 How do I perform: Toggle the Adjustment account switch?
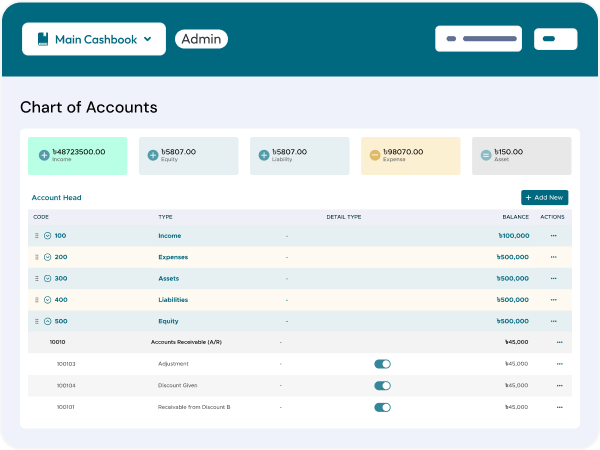tap(382, 364)
